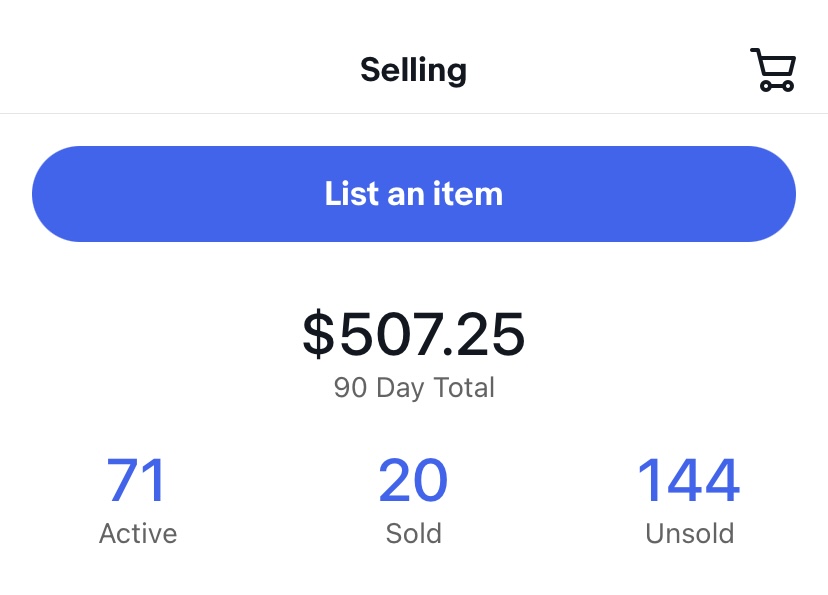This screenshot has width=828, height=595.
Task: Tap the Unsold label
Action: (x=689, y=533)
